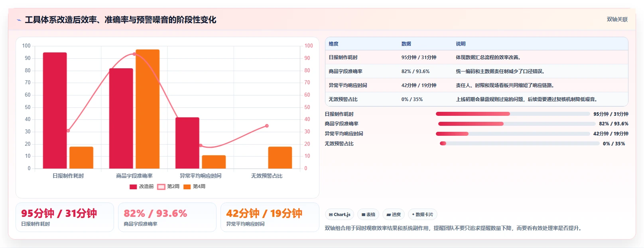644x248 pixels.
Task: Click table cell 82% / 93.6%
Action: [415, 71]
